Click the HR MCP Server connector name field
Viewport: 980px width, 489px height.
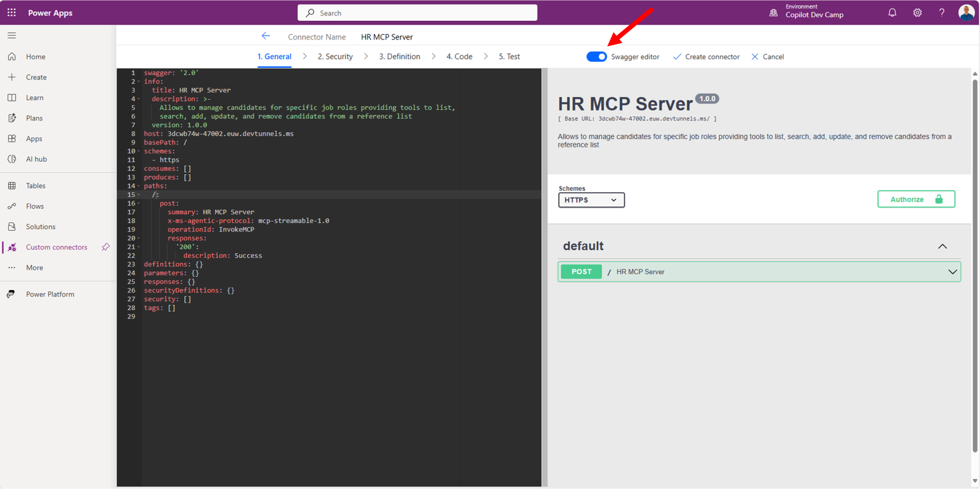387,36
